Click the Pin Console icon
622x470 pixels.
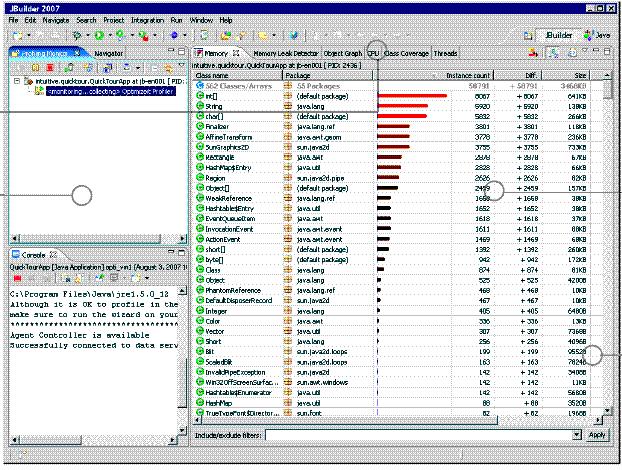(99, 278)
